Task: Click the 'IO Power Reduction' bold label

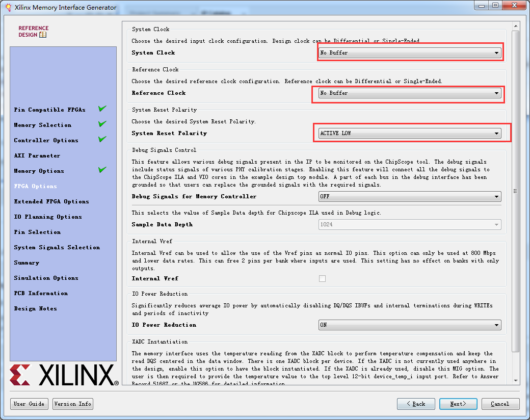Action: [x=164, y=325]
